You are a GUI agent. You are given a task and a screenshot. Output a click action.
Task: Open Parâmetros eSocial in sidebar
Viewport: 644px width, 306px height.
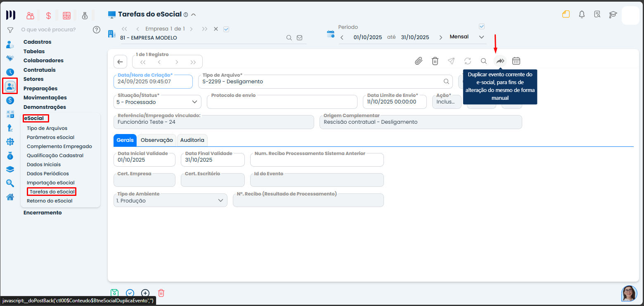pos(50,137)
